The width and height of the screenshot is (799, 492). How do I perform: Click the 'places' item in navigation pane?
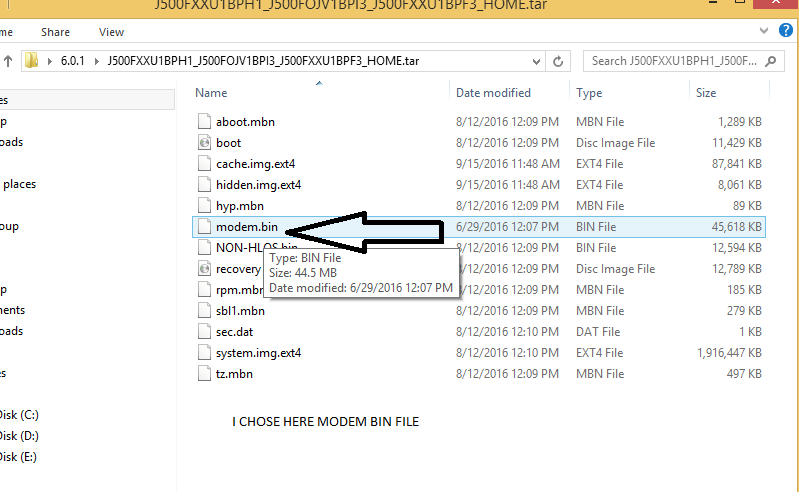coord(19,184)
